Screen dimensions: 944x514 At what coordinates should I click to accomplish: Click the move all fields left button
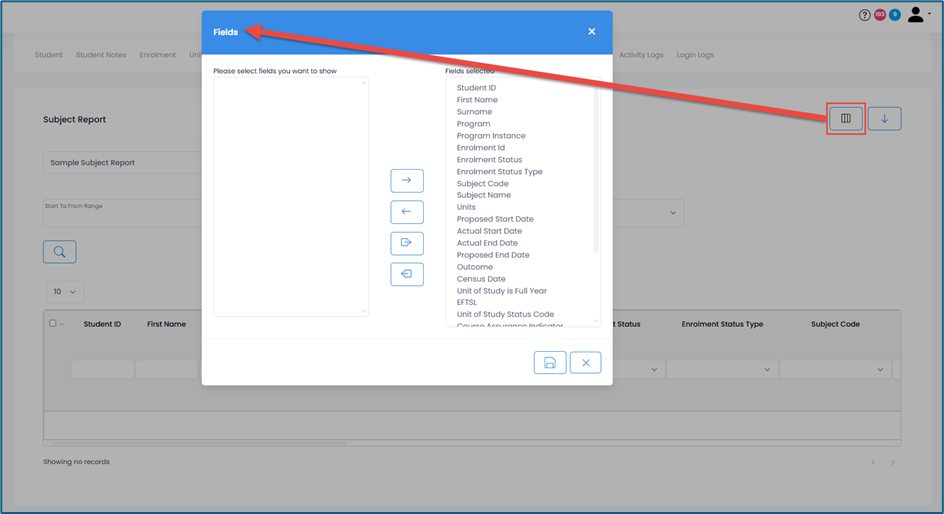click(406, 274)
